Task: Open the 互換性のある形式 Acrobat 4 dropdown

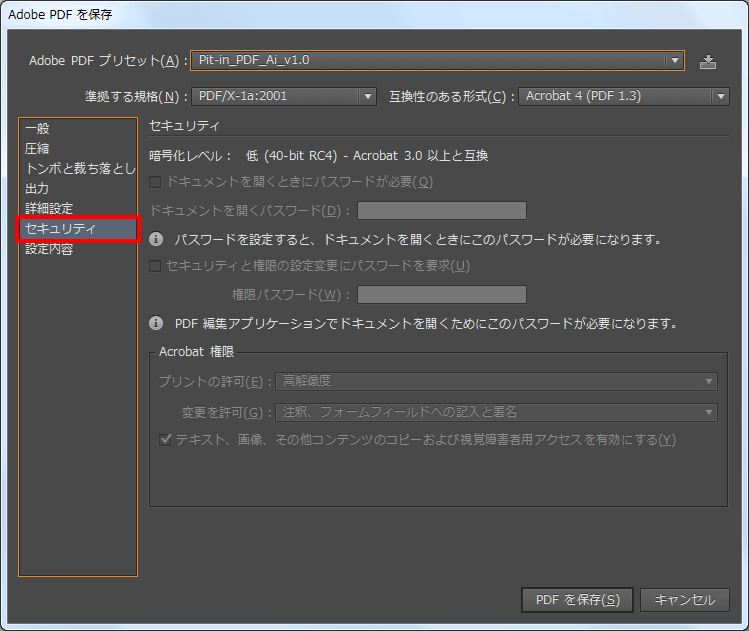Action: coord(623,96)
